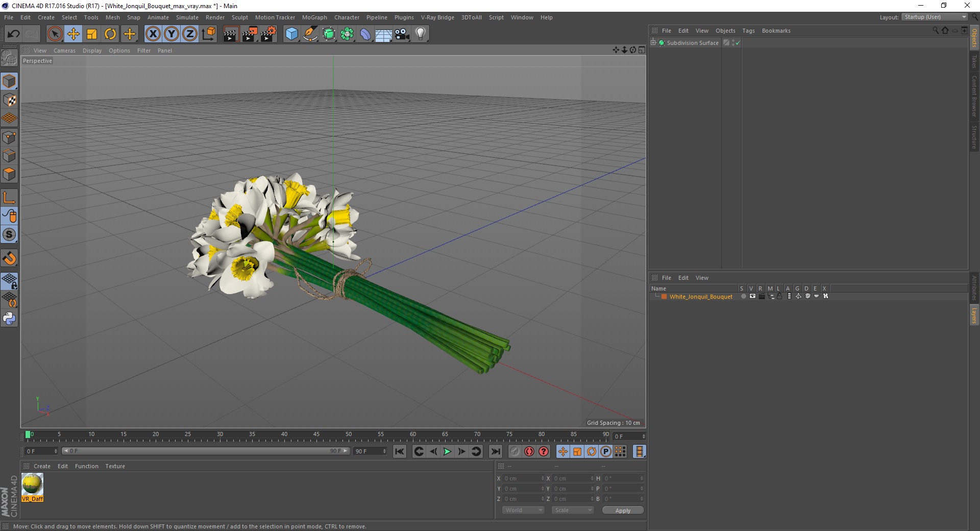Open Edit Render Settings

[268, 34]
